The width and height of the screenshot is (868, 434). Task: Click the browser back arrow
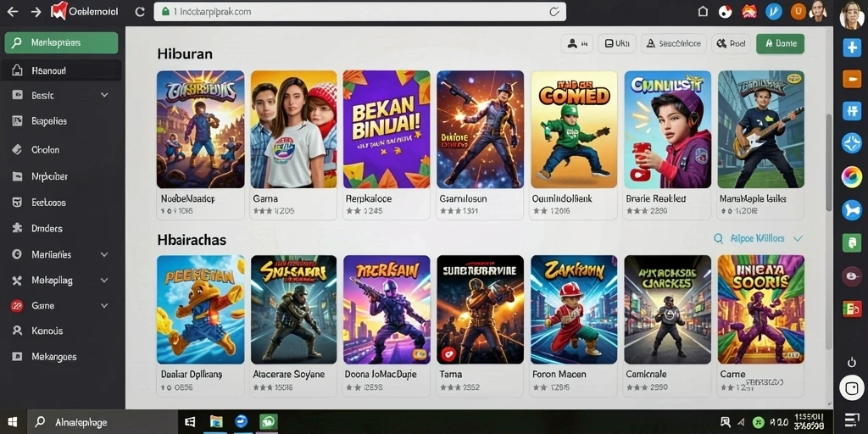[12, 12]
